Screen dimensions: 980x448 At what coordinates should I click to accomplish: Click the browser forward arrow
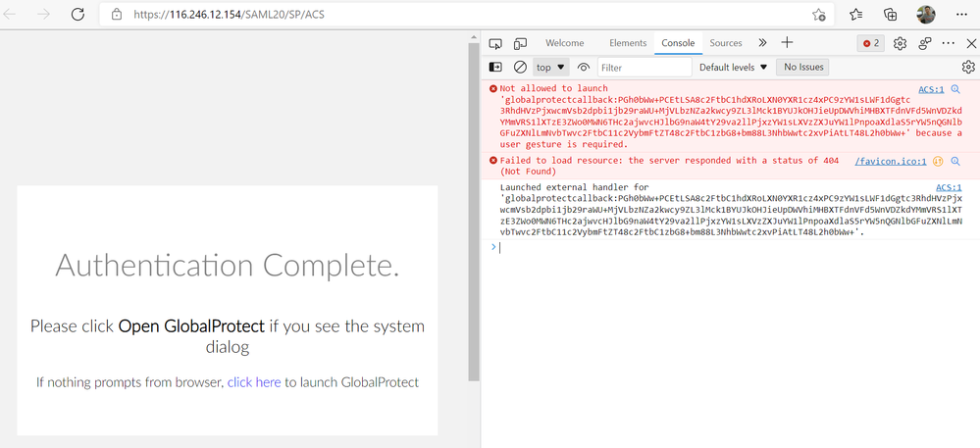(43, 15)
